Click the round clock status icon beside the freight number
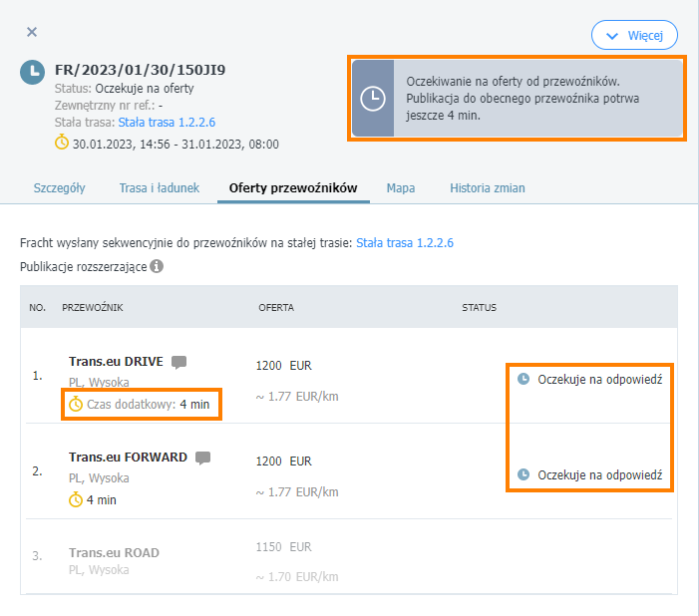The height and width of the screenshot is (616, 699). [x=33, y=72]
